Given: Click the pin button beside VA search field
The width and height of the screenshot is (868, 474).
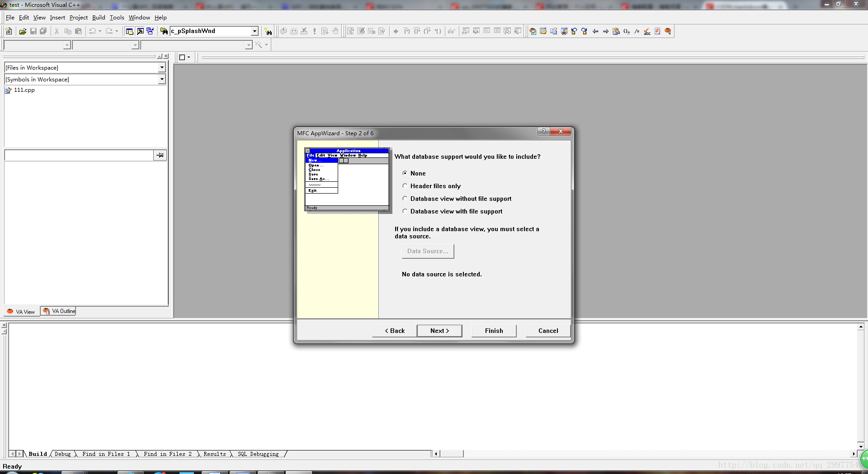Looking at the screenshot, I should click(x=160, y=155).
